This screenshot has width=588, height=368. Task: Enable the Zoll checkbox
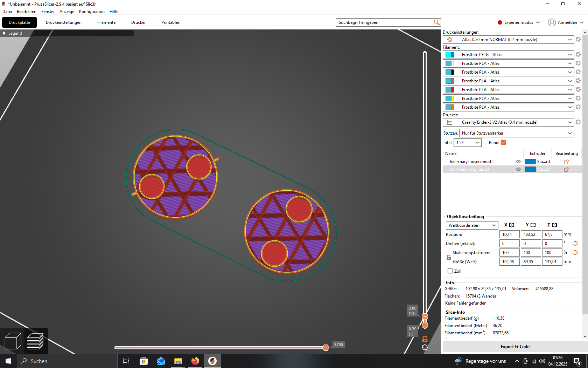[x=450, y=271]
